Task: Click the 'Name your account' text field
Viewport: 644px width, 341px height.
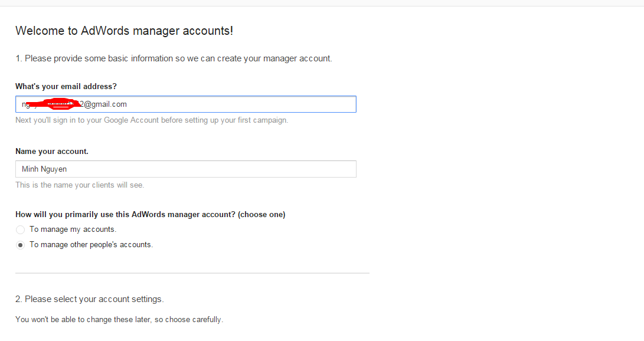Action: coord(185,169)
